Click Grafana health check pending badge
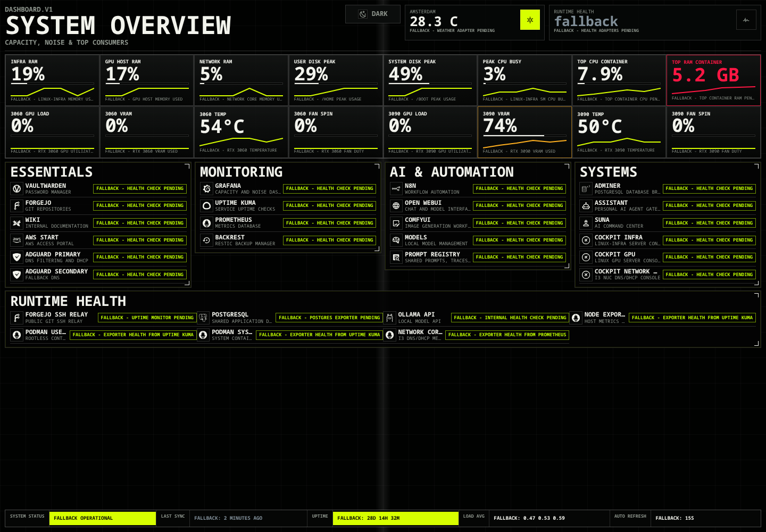The width and height of the screenshot is (766, 532). [x=330, y=188]
